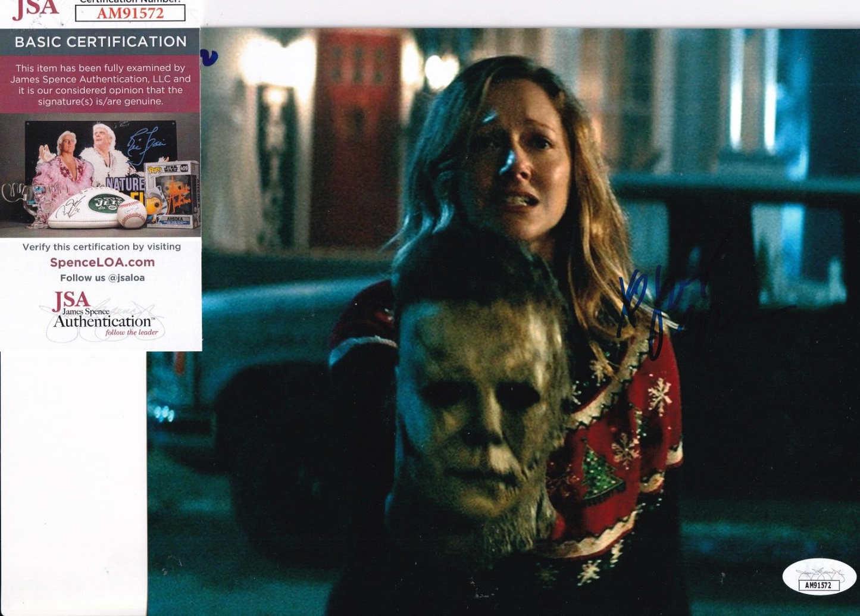Click the 'This item has been fully examined' paragraph
Viewport: 860px width, 616px height.
[x=101, y=85]
